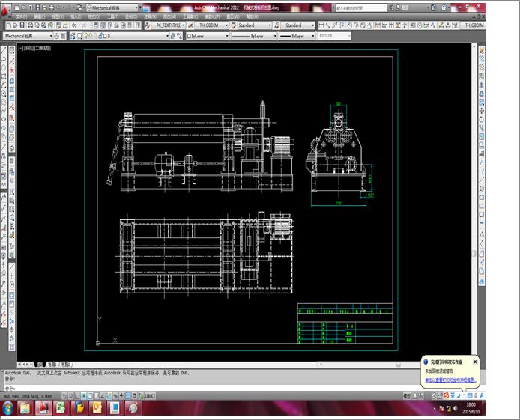This screenshot has height=420, width=520.
Task: Toggle the model/paper space status bar button
Action: tap(407, 395)
